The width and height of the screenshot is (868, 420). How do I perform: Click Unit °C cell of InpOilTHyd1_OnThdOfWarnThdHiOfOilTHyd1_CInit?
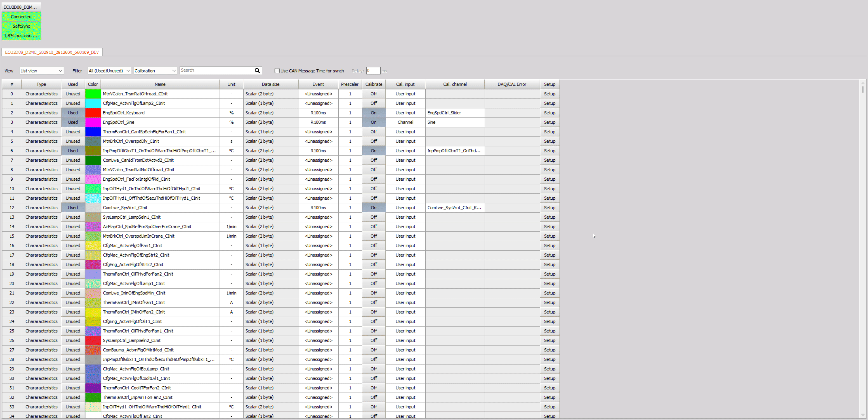[231, 189]
